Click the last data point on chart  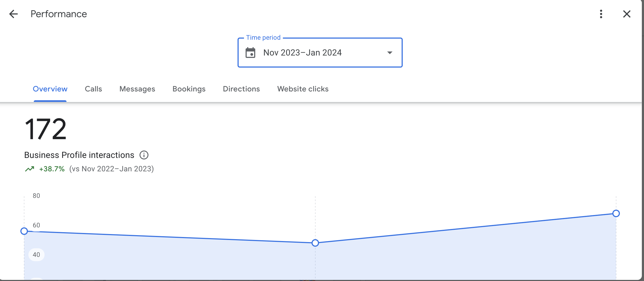pos(616,213)
